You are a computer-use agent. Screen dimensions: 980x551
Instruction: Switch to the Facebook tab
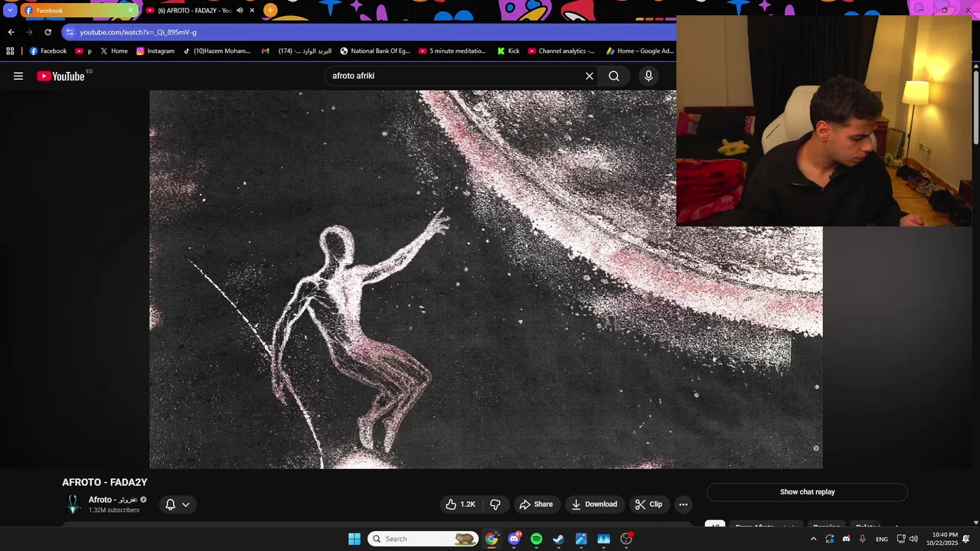[x=77, y=11]
